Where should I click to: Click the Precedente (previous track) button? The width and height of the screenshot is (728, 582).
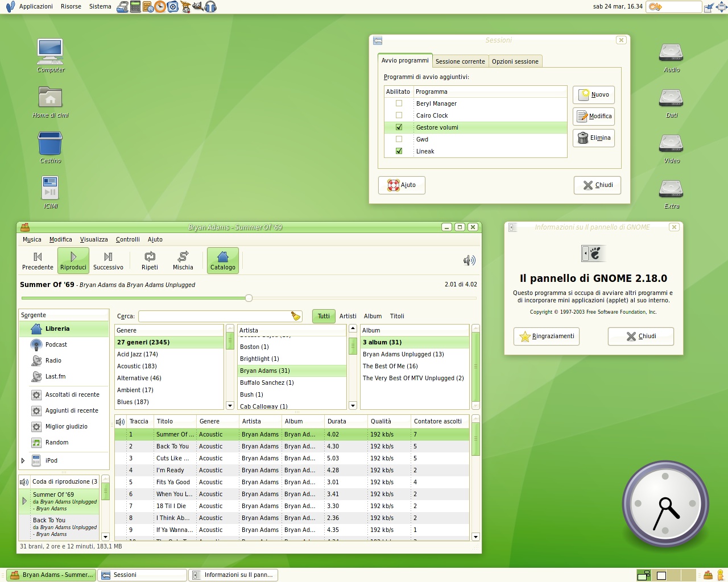tap(38, 261)
